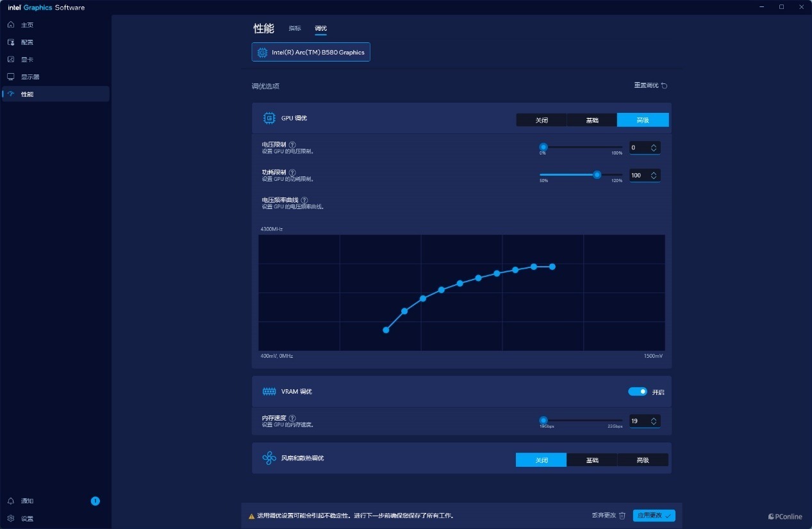Click the 120% maximum label of 功耗限制 slider
This screenshot has width=812, height=529.
(x=617, y=181)
